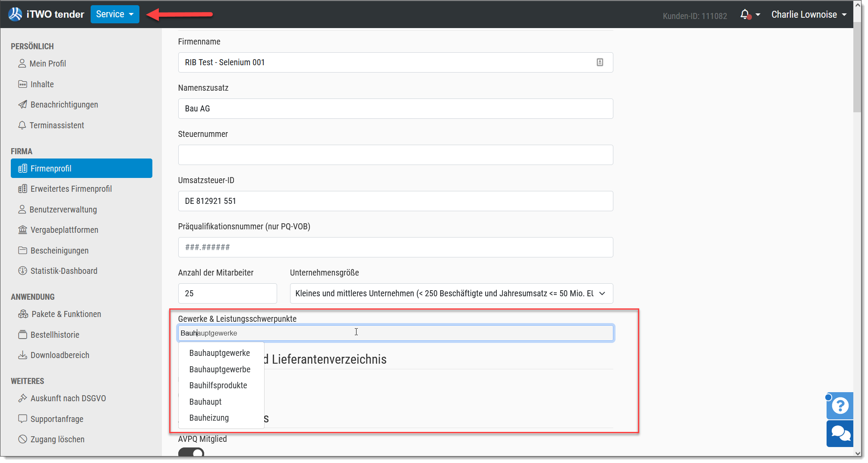
Task: Expand the Unternehmensgröße dropdown
Action: pos(451,293)
